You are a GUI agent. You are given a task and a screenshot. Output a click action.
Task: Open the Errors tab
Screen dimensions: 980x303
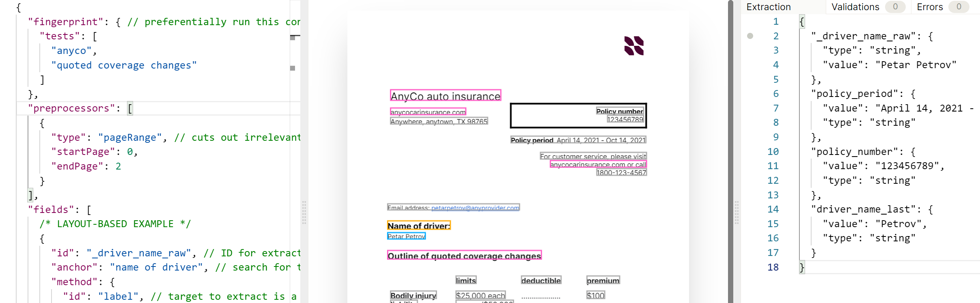[930, 7]
